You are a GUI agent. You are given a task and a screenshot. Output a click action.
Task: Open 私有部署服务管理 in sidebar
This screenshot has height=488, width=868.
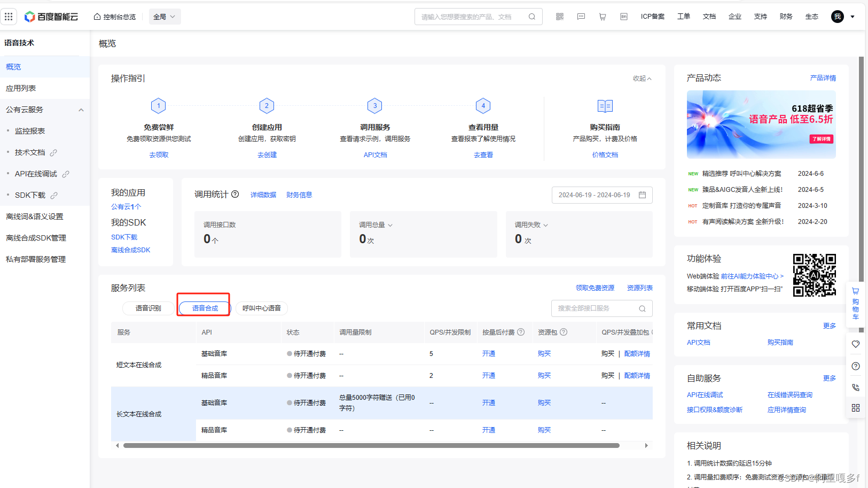pos(45,259)
